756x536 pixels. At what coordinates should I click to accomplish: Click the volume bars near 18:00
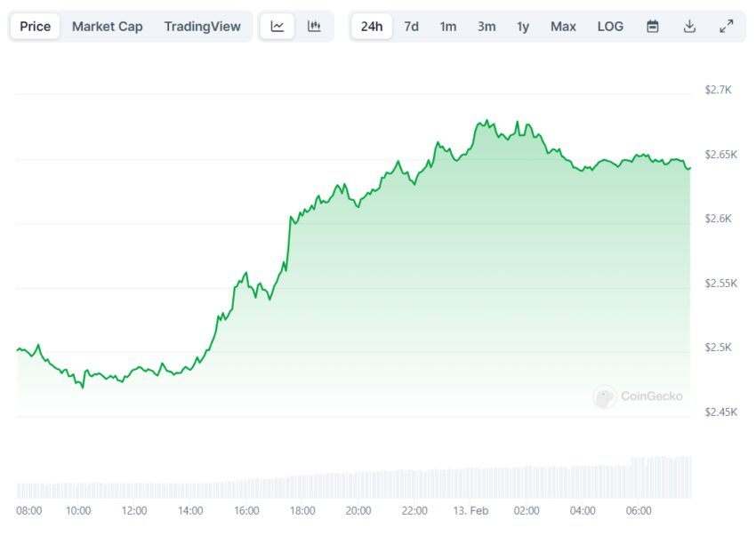point(302,487)
